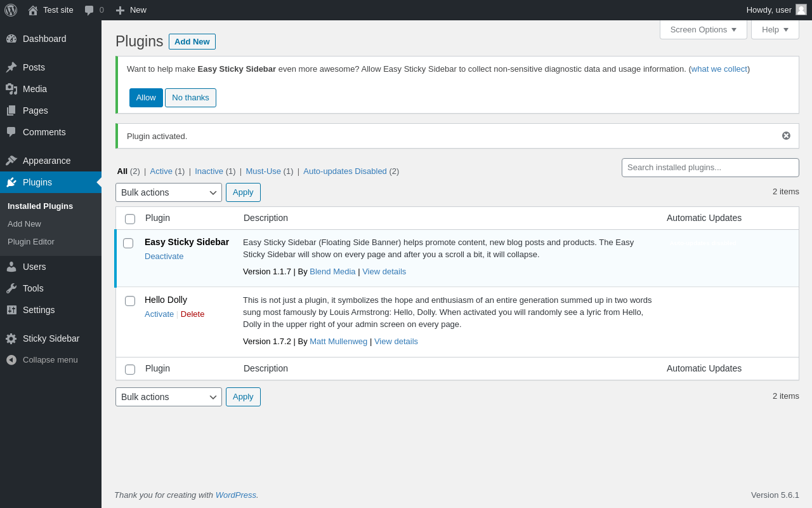Click the WordPress logo icon
Image resolution: width=812 pixels, height=508 pixels.
(11, 10)
